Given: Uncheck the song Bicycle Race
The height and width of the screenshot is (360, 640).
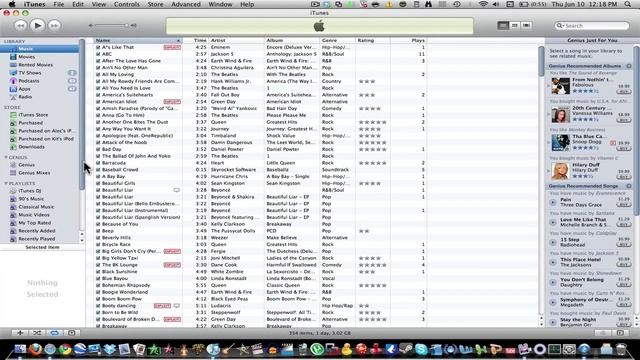Looking at the screenshot, I should tap(98, 244).
